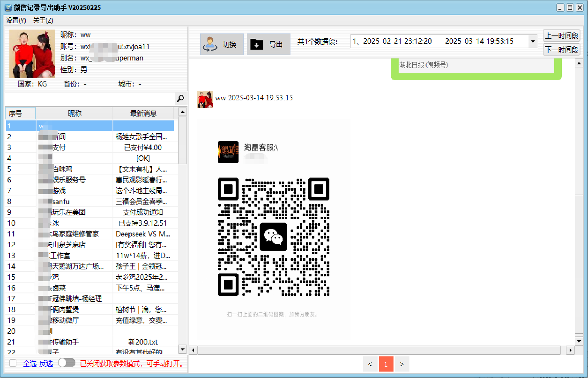The width and height of the screenshot is (588, 378).
Task: Open the 设置(Y) menu
Action: coord(16,20)
